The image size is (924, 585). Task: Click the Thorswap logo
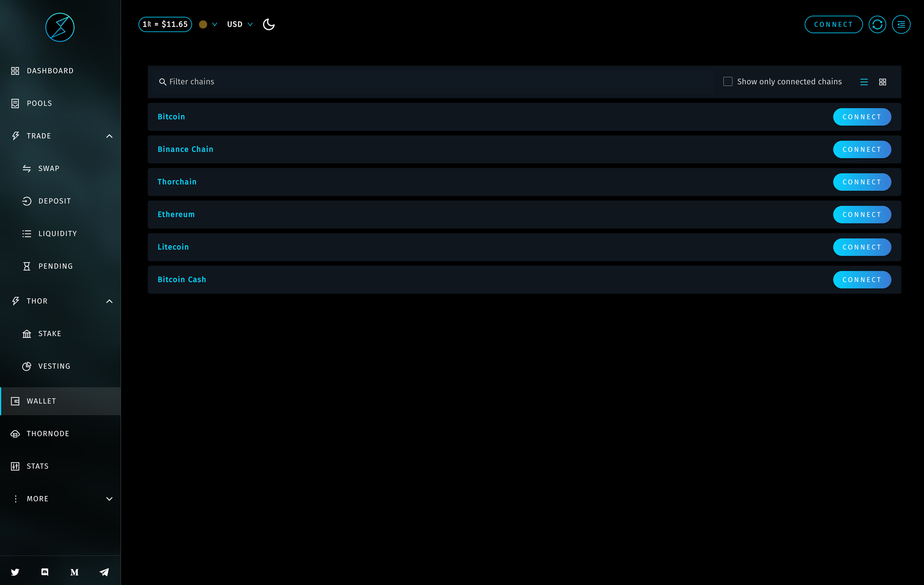(60, 27)
